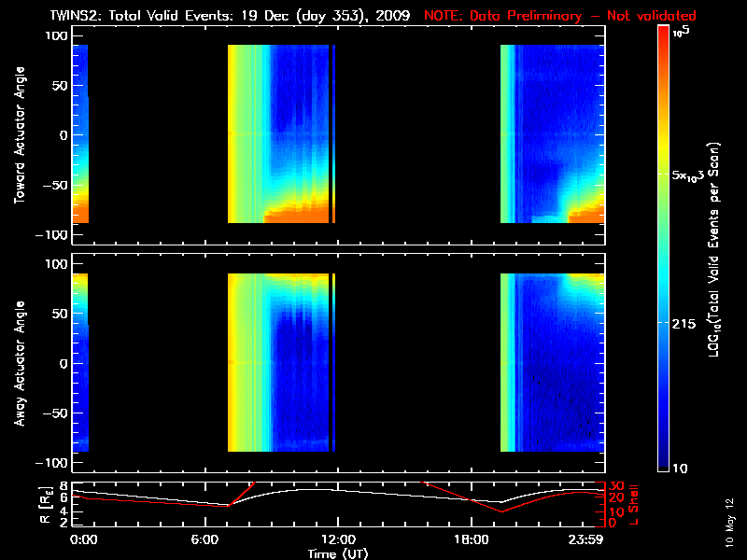Click the red 'L Shell' axis label
Image resolution: width=747 pixels, height=560 pixels.
click(634, 504)
